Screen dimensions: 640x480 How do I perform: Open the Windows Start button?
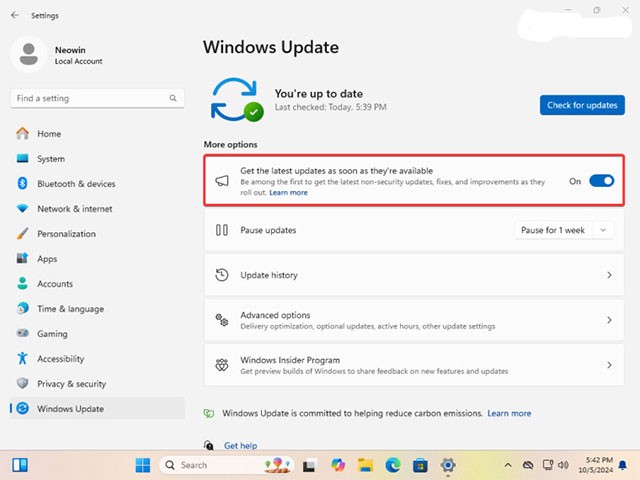click(x=142, y=465)
